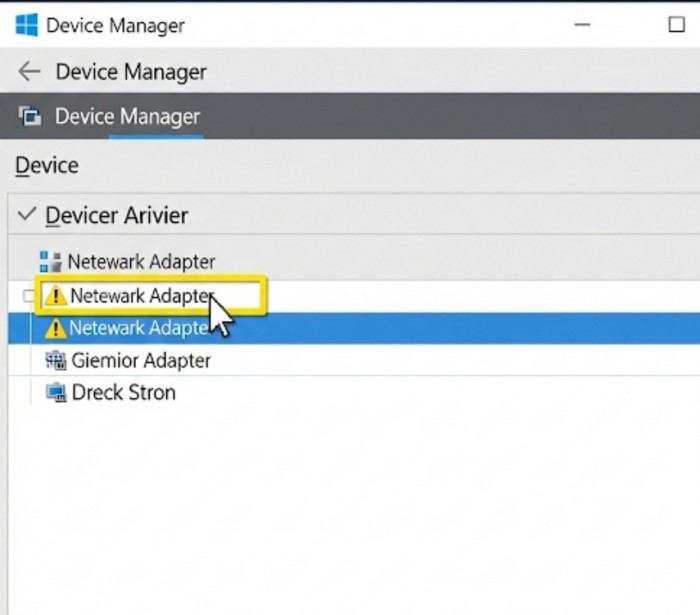Open the Device menu
Screen dimensions: 700x615
(46, 165)
